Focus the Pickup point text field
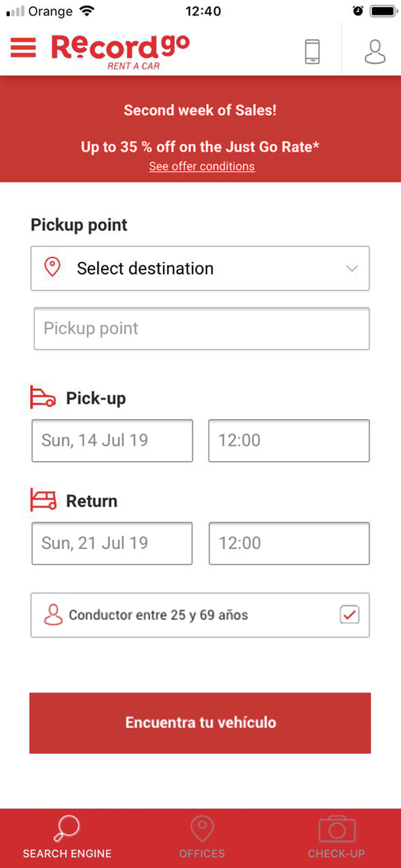Screen dimensions: 401x868 click(x=201, y=328)
